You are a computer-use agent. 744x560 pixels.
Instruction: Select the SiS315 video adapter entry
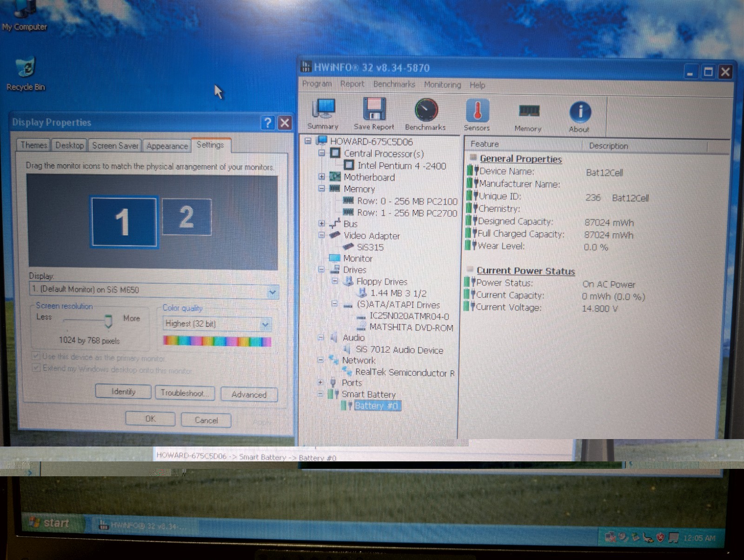pyautogui.click(x=370, y=247)
